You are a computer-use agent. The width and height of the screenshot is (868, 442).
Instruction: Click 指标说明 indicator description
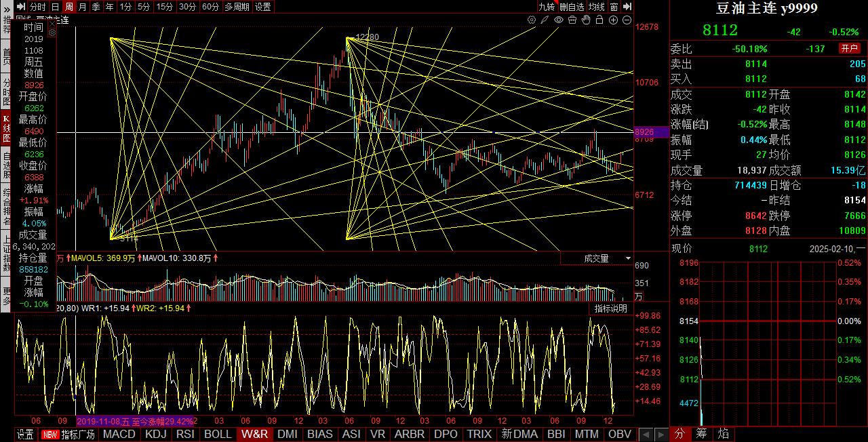tap(611, 308)
